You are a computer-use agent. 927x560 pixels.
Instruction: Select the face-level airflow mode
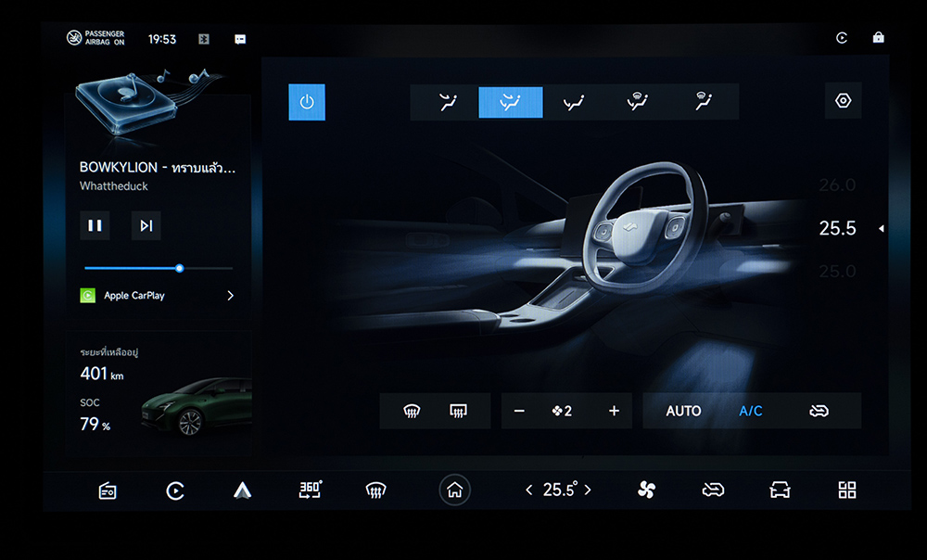448,102
